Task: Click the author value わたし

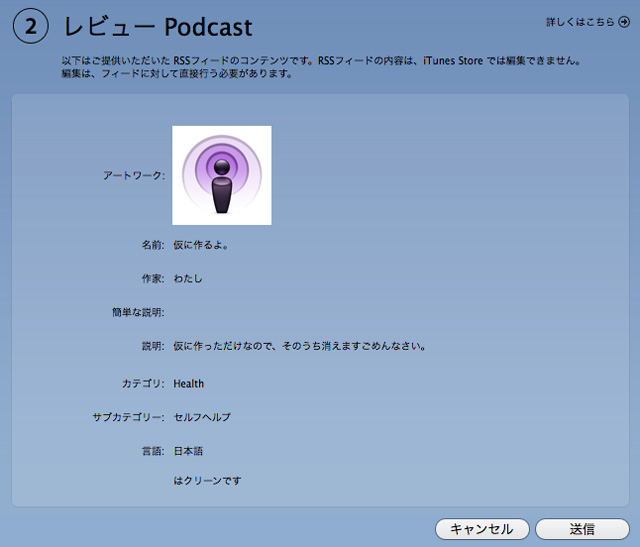Action: point(188,278)
